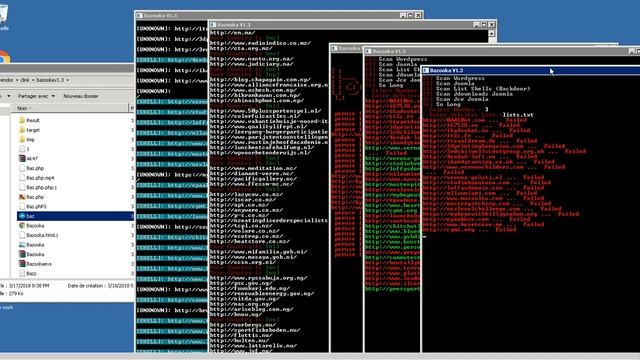The height and width of the screenshot is (360, 640).
Task: Click http://www.radioindico.co.mz/ line in console
Action: pyautogui.click(x=260, y=43)
